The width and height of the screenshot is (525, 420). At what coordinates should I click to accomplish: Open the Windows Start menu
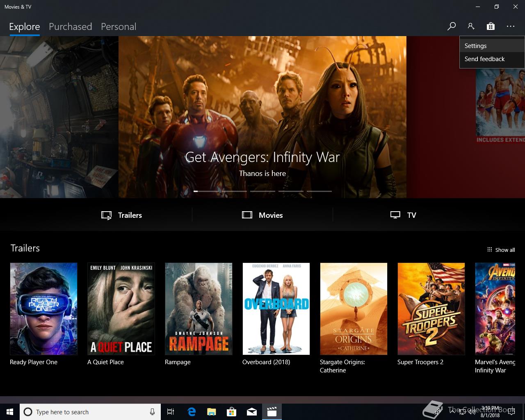pos(10,412)
